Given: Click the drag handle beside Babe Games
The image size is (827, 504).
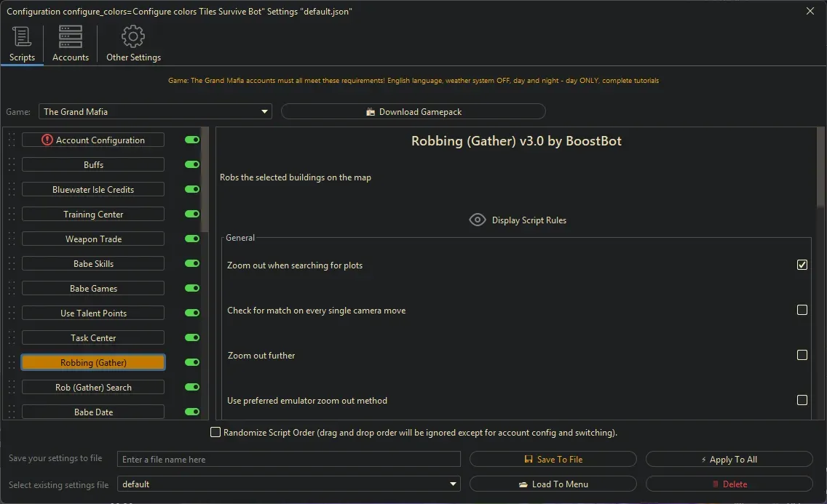Looking at the screenshot, I should 11,288.
